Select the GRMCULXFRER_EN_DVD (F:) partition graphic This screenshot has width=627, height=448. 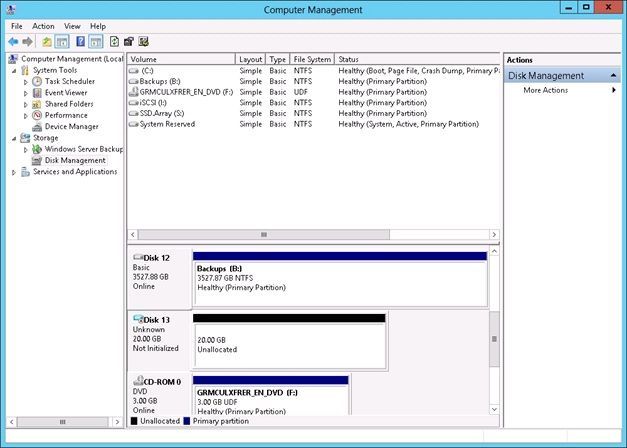271,395
